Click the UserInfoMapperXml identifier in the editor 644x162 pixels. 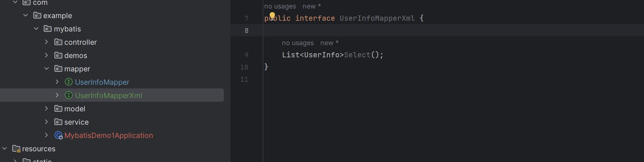click(377, 18)
